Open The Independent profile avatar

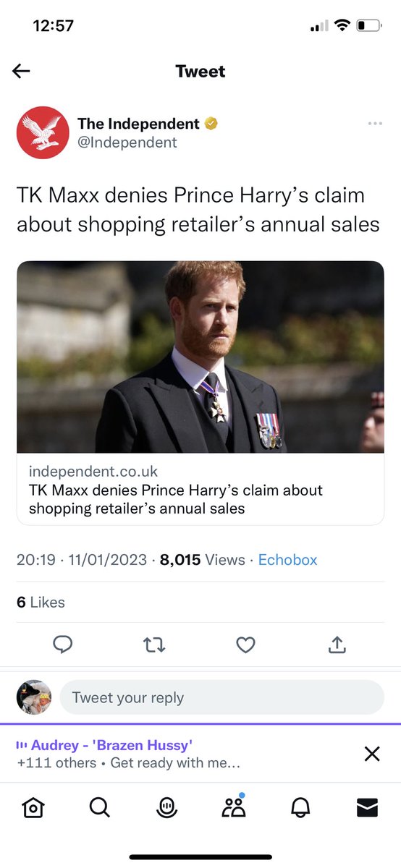(43, 133)
